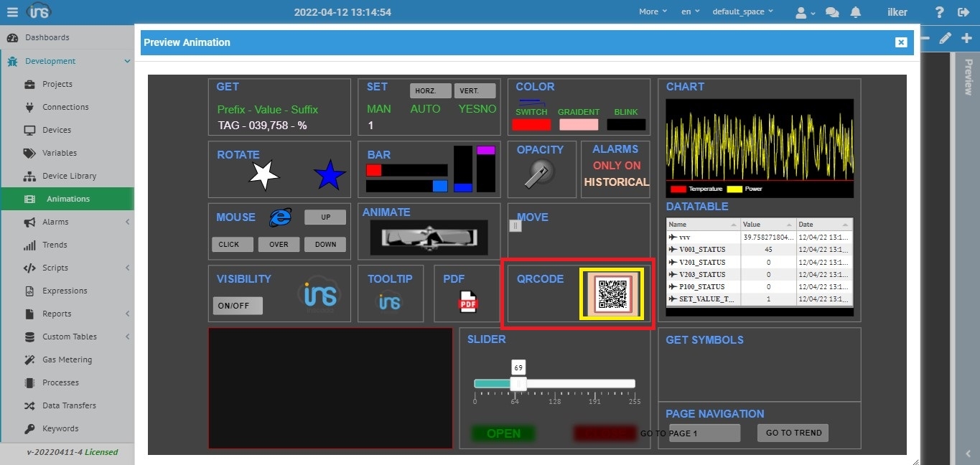Switch the set orientation to VERT.
Image resolution: width=980 pixels, height=465 pixels.
[x=475, y=91]
